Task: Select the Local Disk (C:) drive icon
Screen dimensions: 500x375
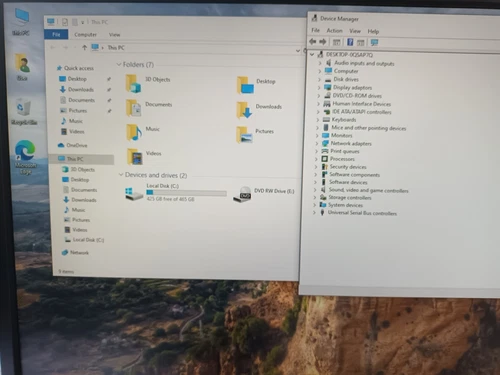Action: pos(133,194)
